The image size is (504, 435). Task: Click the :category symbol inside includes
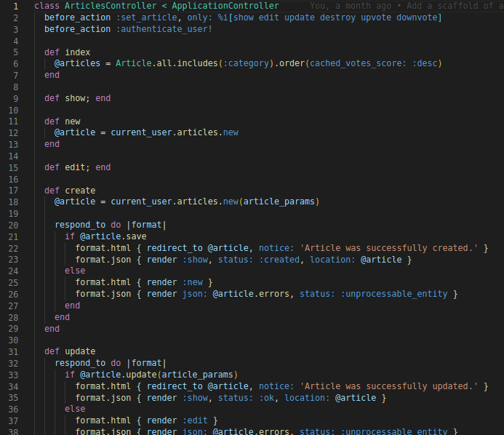point(246,63)
